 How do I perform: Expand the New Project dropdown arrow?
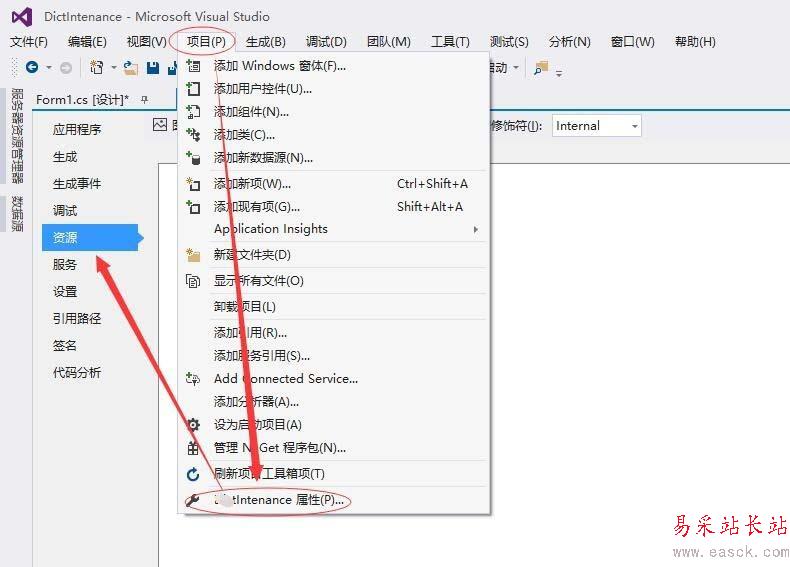click(113, 68)
